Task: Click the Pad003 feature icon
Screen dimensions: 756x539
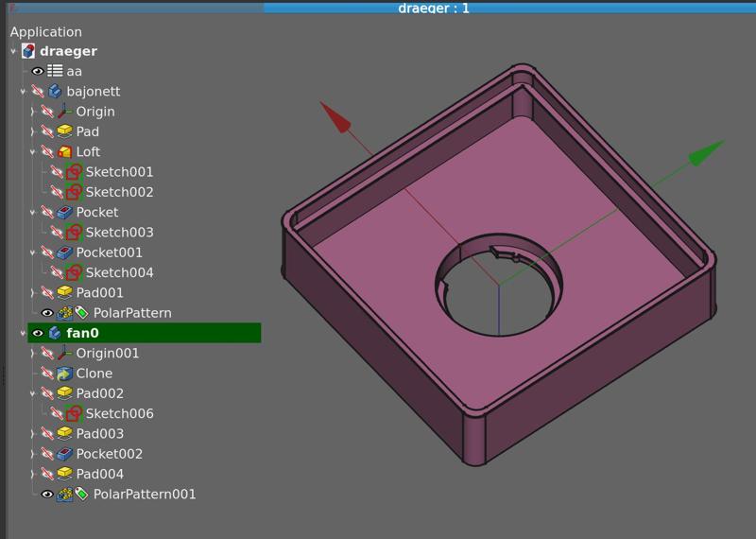Action: click(x=64, y=433)
